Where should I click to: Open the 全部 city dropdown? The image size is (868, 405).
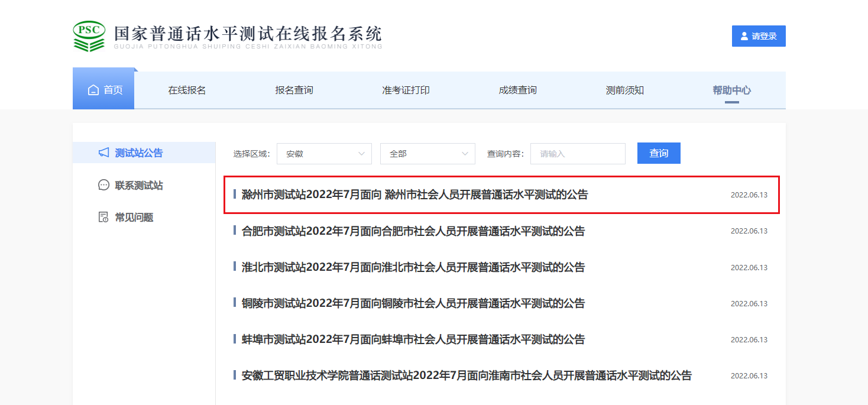click(x=427, y=154)
